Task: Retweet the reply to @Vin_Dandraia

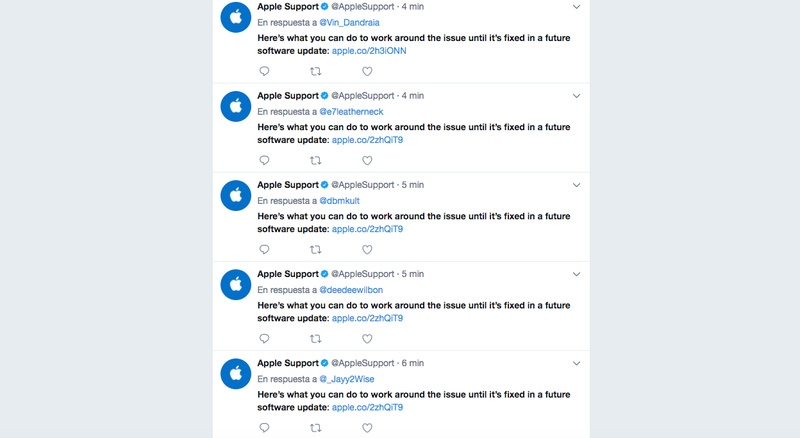Action: pyautogui.click(x=316, y=71)
